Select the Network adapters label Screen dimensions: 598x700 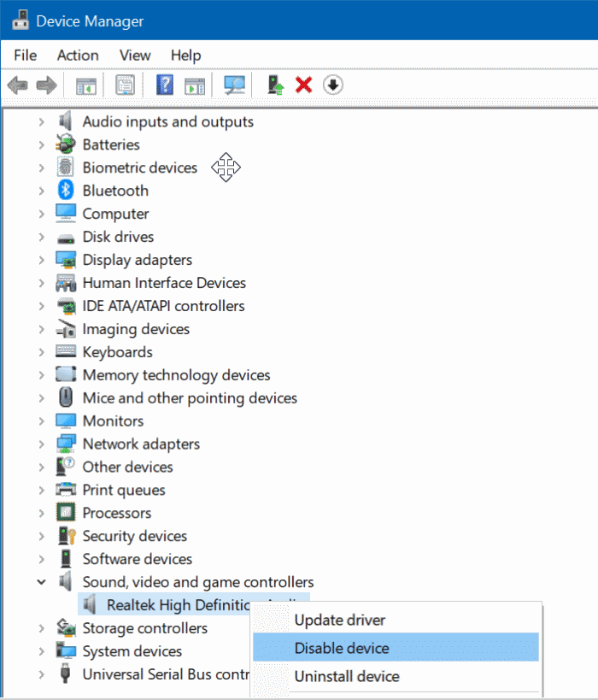[141, 444]
